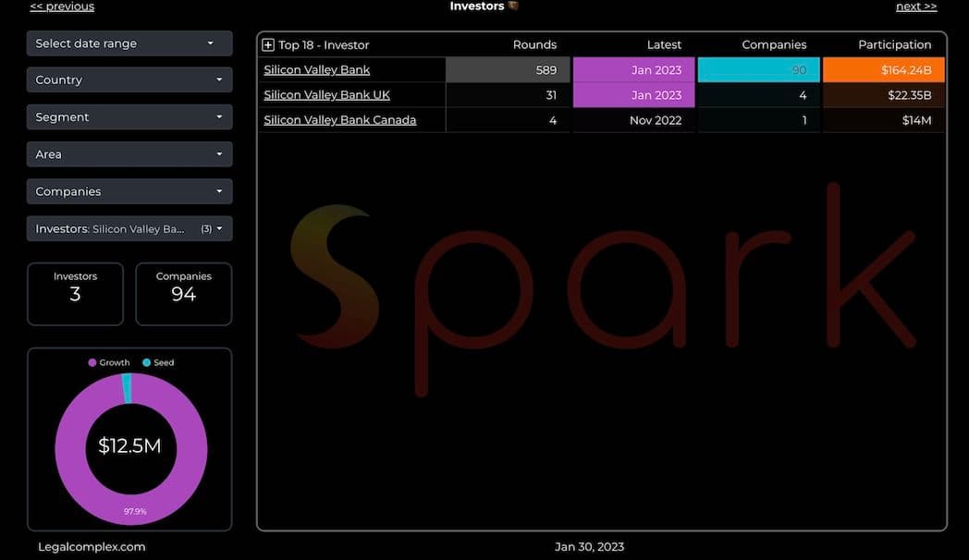The image size is (969, 560).
Task: Open the Silicon Valley Bank investor link
Action: click(x=316, y=70)
